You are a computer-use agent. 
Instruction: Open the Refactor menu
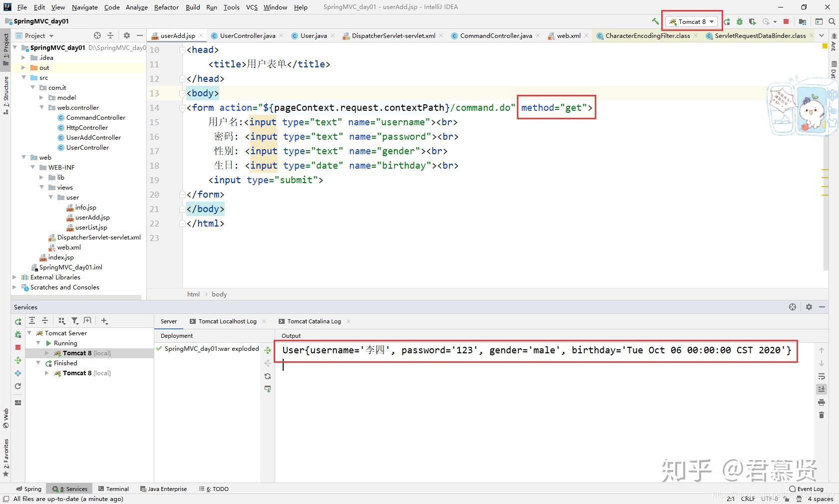[x=166, y=7]
